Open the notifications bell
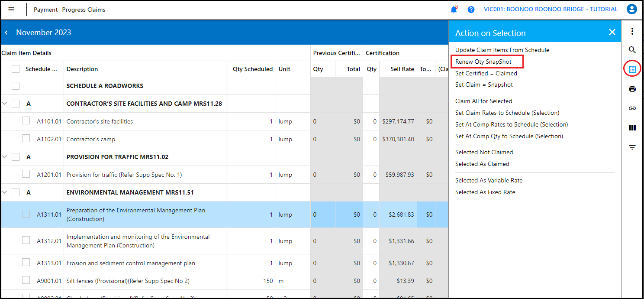The height and width of the screenshot is (299, 644). (x=454, y=10)
